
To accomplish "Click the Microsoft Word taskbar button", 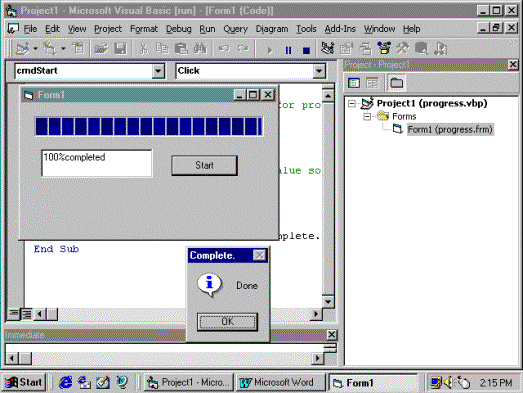I will 281,382.
